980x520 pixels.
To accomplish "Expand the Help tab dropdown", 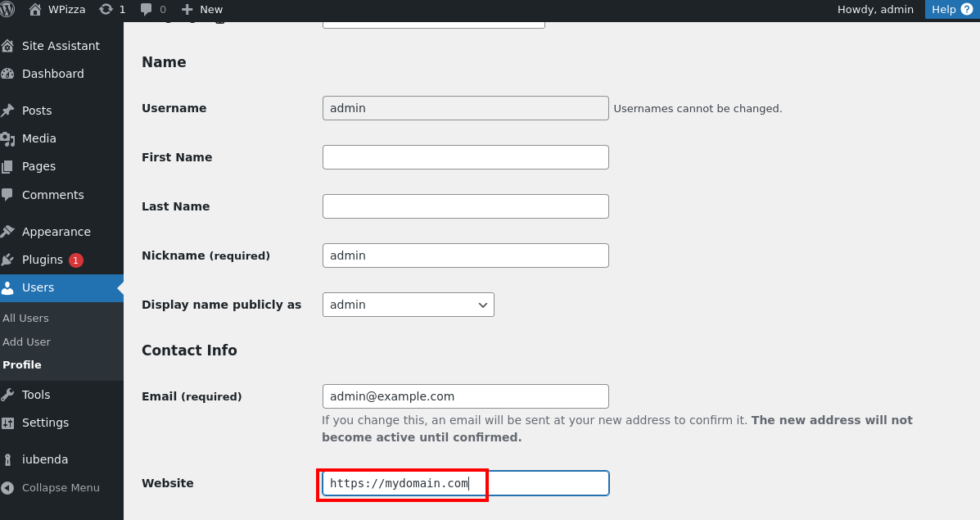I will (952, 9).
